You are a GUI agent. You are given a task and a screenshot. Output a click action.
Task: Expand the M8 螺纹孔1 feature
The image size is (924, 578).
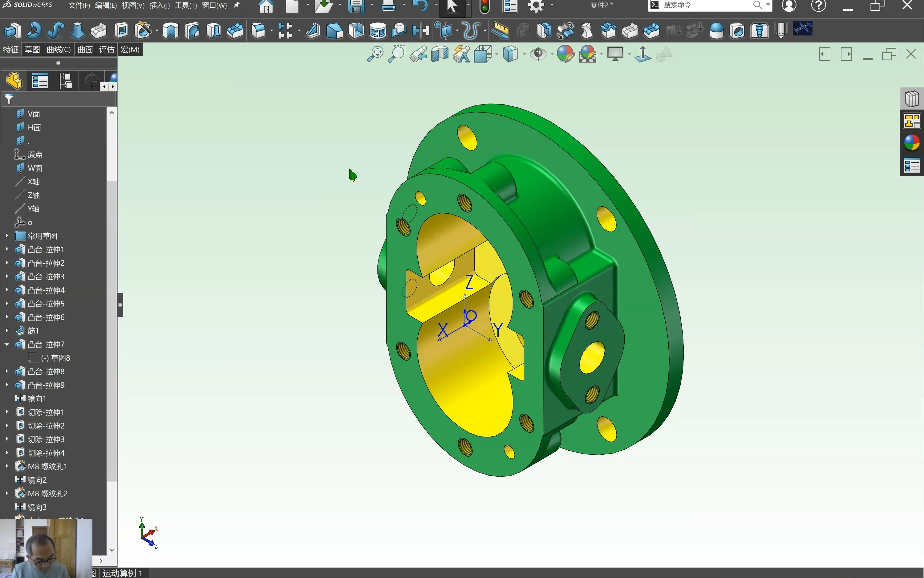(x=6, y=466)
